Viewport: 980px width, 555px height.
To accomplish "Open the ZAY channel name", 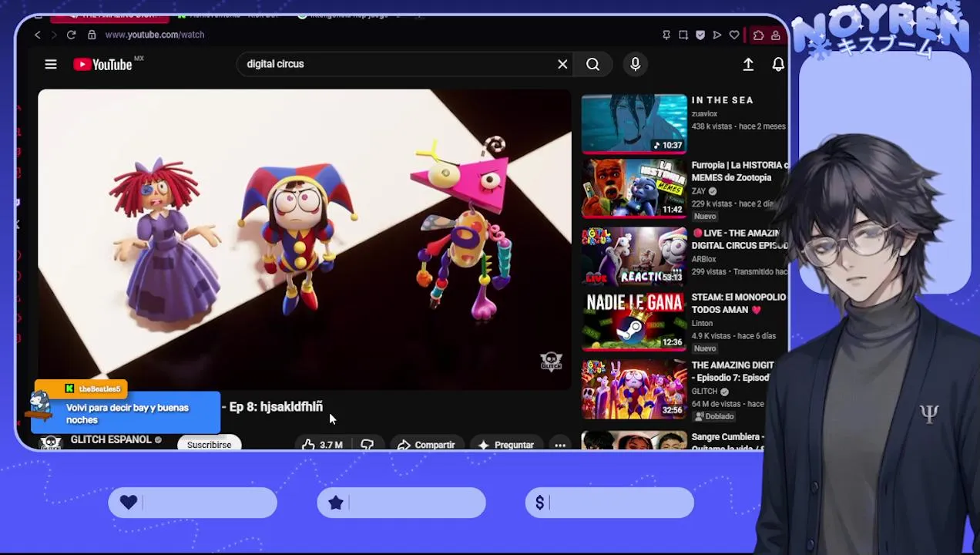I will point(698,191).
